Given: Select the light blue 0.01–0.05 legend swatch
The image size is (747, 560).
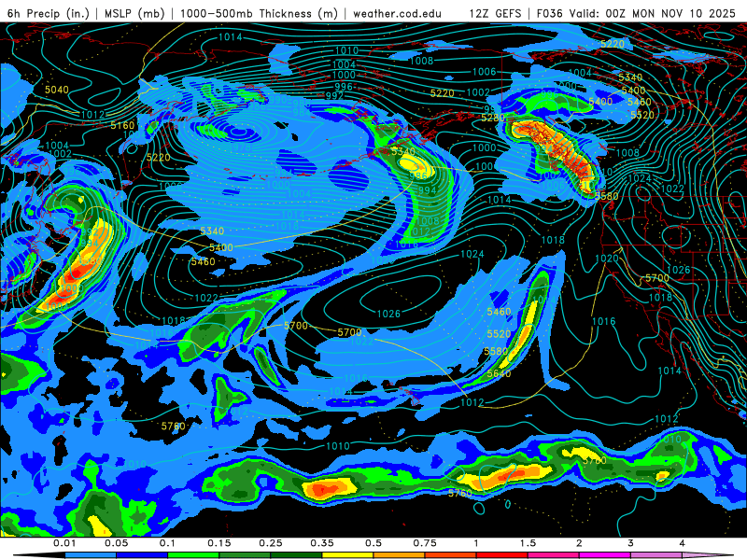Looking at the screenshot, I should [x=91, y=555].
